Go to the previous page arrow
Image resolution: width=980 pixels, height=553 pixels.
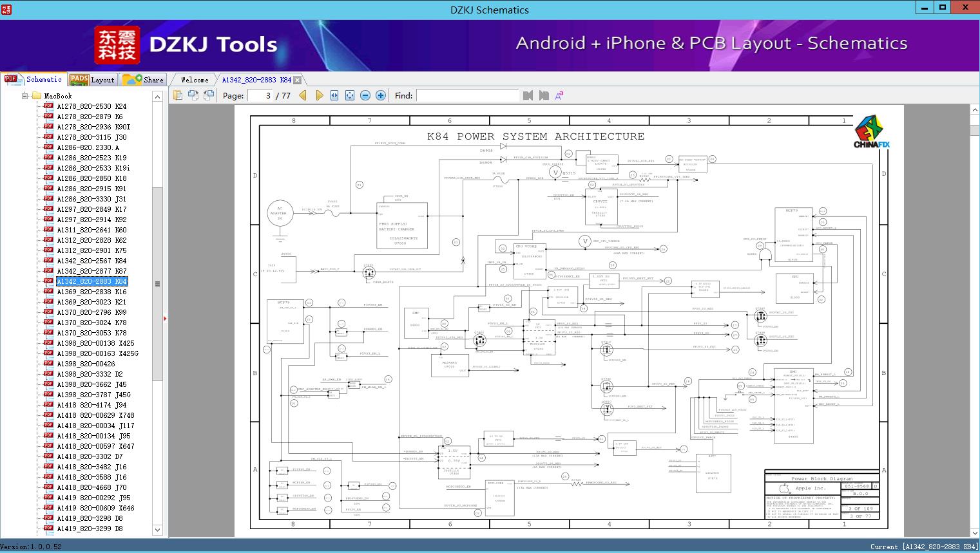pos(303,95)
